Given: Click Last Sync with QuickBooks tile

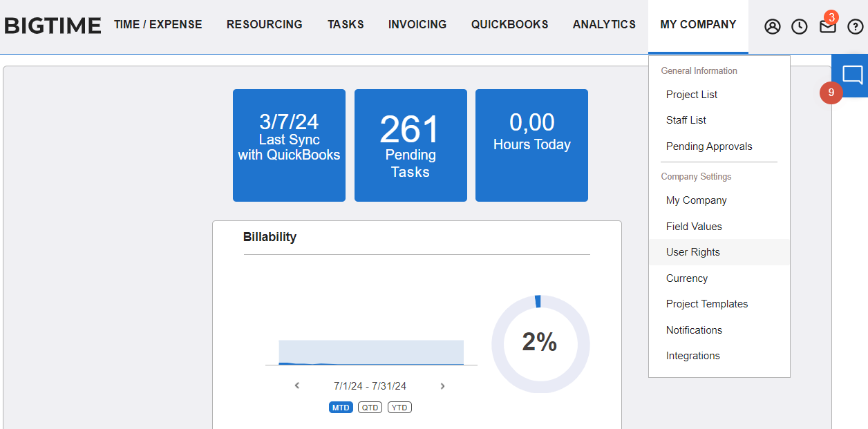Looking at the screenshot, I should 289,145.
